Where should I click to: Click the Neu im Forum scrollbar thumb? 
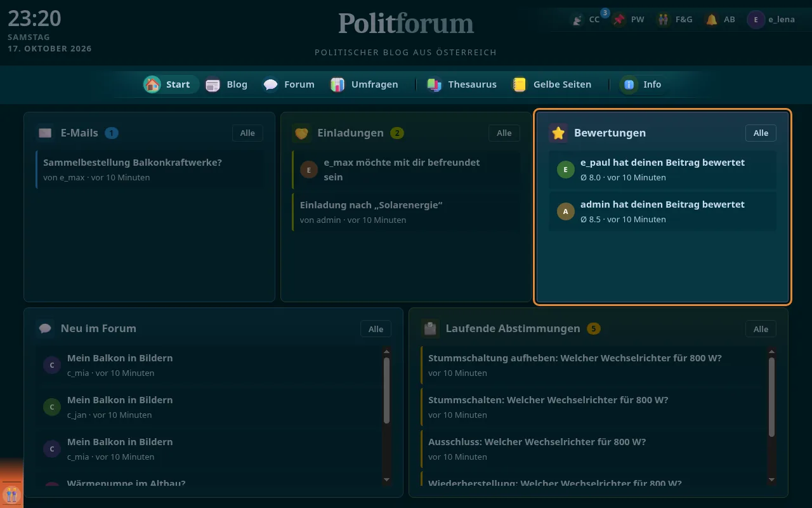point(386,391)
